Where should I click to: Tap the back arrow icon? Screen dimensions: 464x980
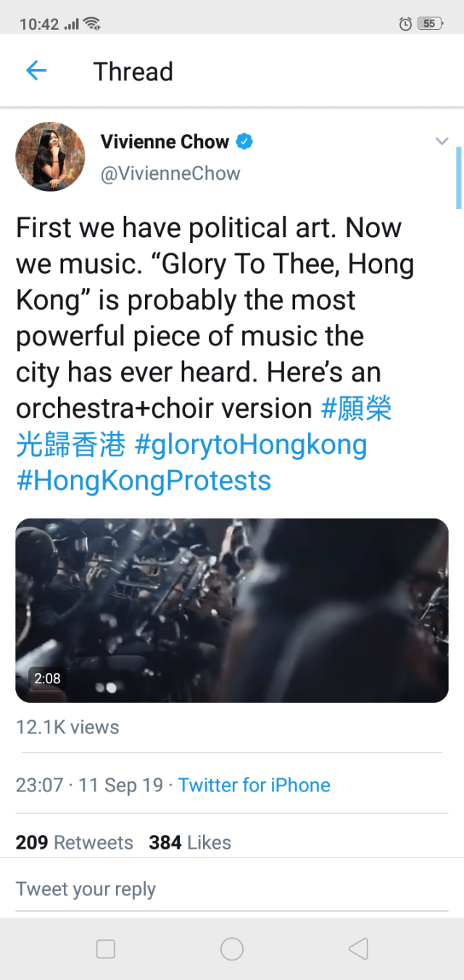[x=36, y=70]
